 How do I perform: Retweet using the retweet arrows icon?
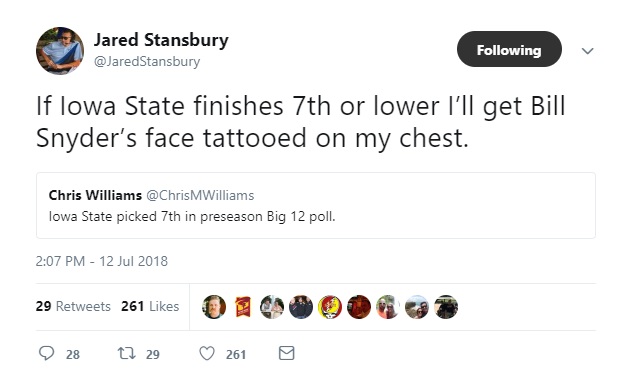(126, 353)
